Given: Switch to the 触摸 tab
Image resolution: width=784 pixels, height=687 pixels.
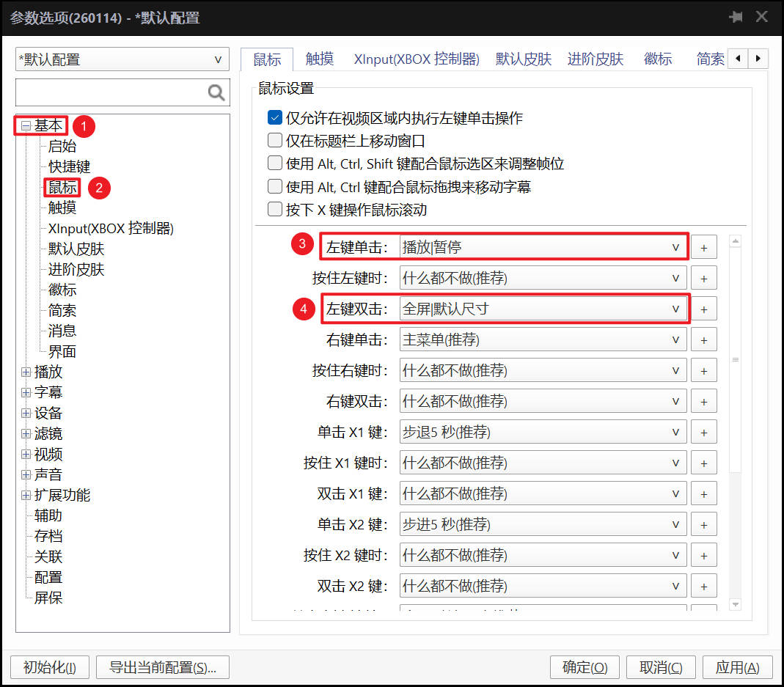Looking at the screenshot, I should [320, 59].
